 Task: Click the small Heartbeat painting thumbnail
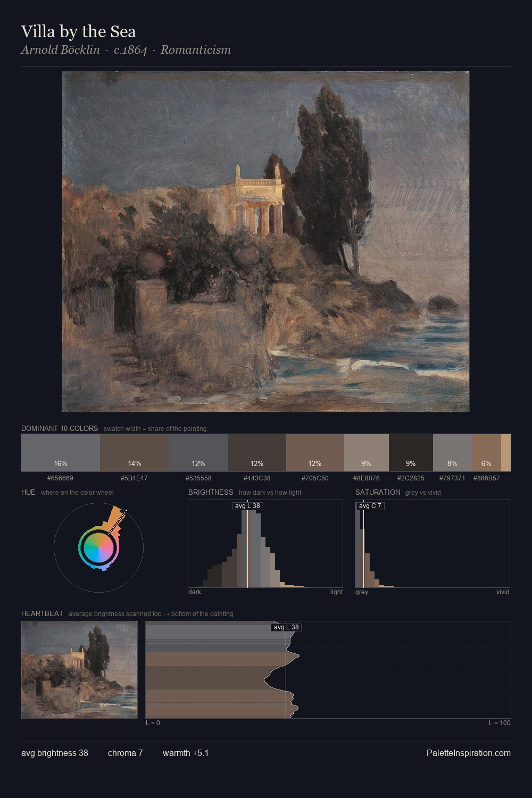[79, 670]
